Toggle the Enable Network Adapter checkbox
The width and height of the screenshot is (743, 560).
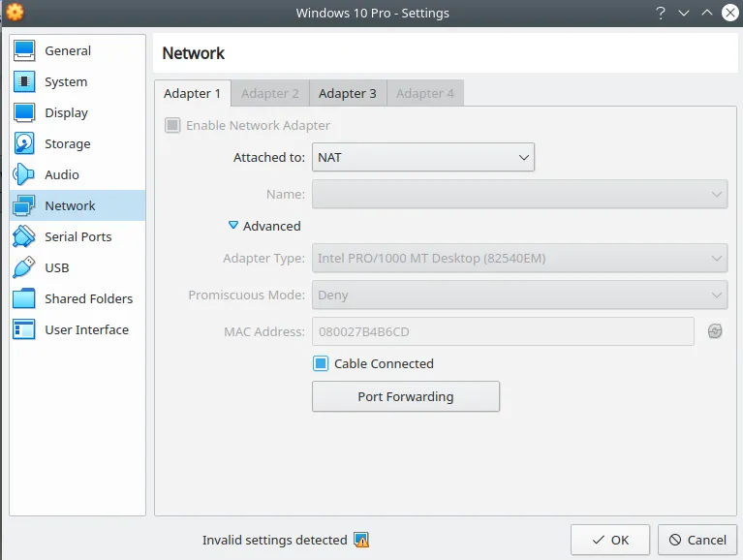[172, 125]
